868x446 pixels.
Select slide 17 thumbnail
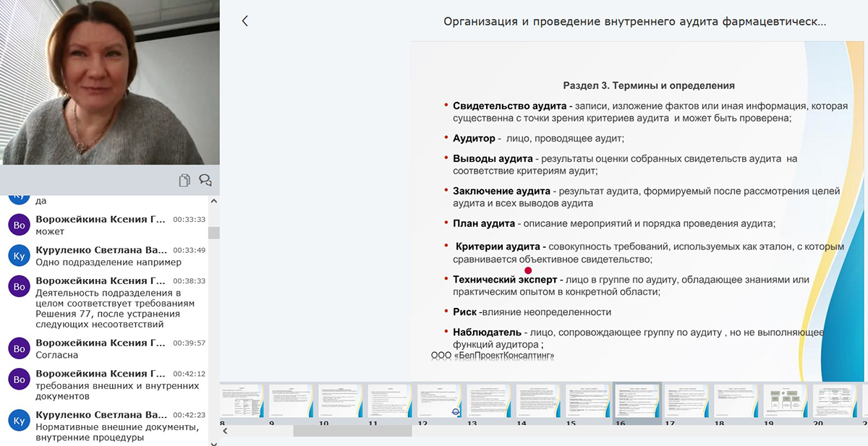click(x=686, y=400)
